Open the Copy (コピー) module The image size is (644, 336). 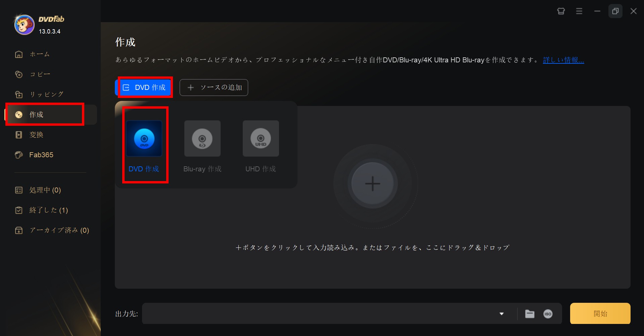40,74
